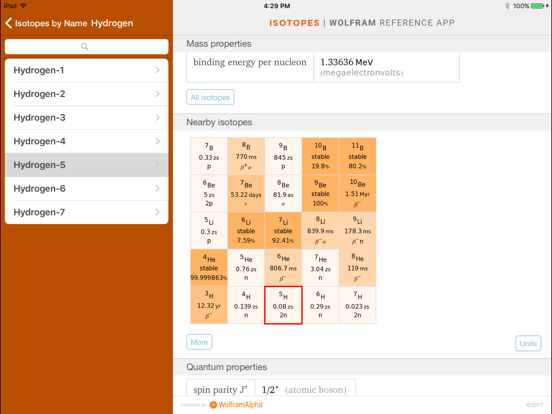This screenshot has width=552, height=414.
Task: Select the 8B isotope cell
Action: [x=246, y=156]
